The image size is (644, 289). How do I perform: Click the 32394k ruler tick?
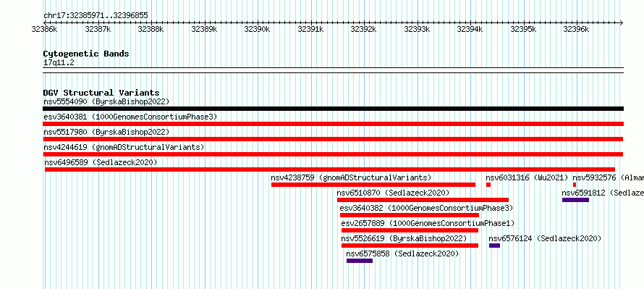coord(470,29)
